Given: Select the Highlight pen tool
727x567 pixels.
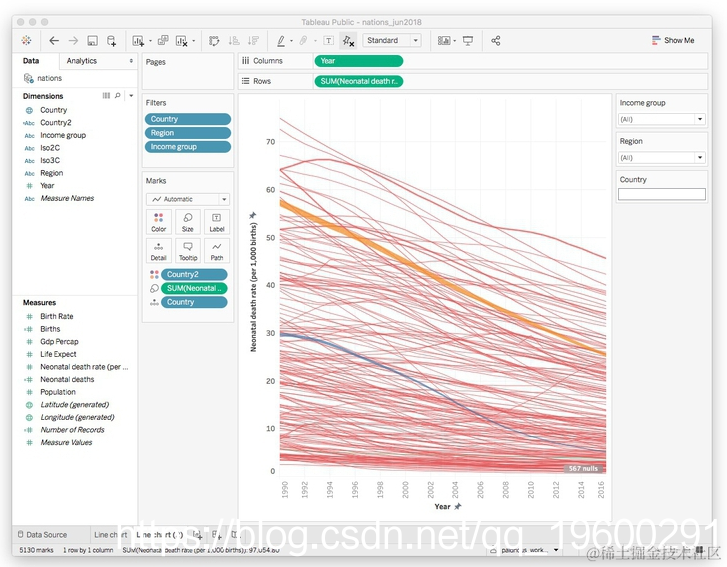Looking at the screenshot, I should pos(281,41).
